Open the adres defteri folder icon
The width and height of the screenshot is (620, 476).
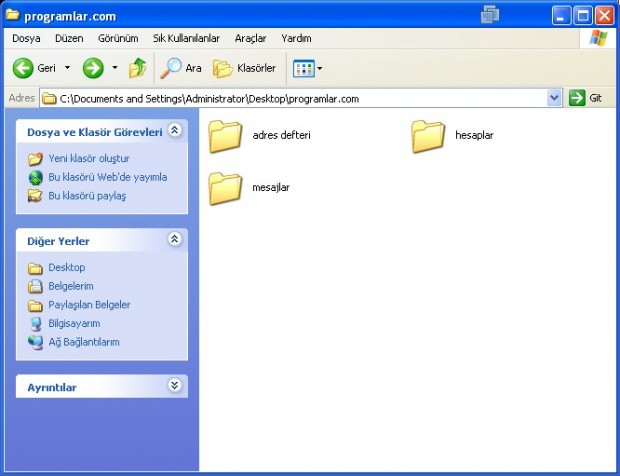click(225, 136)
